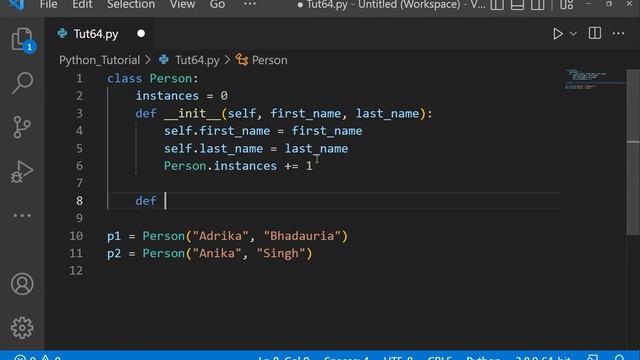Open the Search view icon
This screenshot has height=360, width=640.
[x=22, y=83]
